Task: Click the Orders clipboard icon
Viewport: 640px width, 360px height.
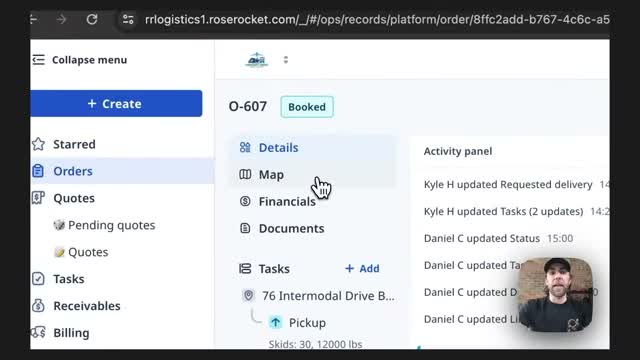Action: pyautogui.click(x=38, y=171)
